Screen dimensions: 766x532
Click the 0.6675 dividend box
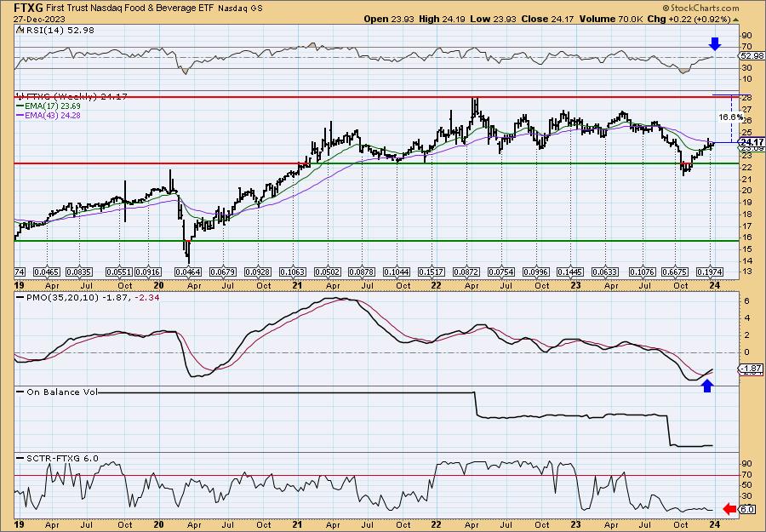(x=675, y=272)
